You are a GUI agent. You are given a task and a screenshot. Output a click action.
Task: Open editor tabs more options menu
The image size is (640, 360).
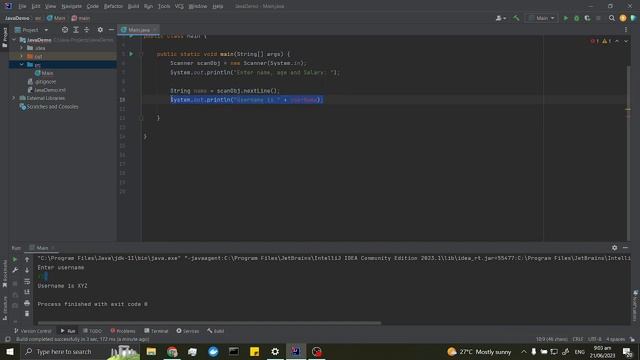click(626, 30)
